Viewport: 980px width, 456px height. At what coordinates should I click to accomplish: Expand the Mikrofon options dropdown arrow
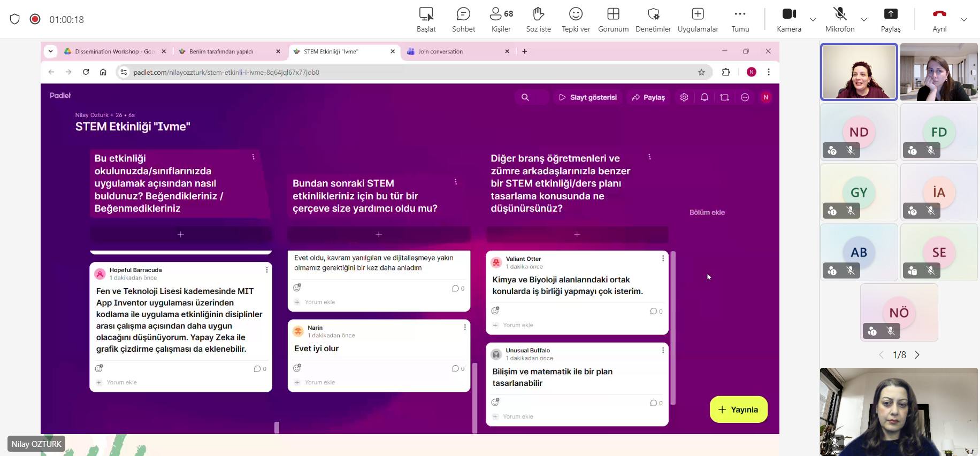(x=864, y=20)
